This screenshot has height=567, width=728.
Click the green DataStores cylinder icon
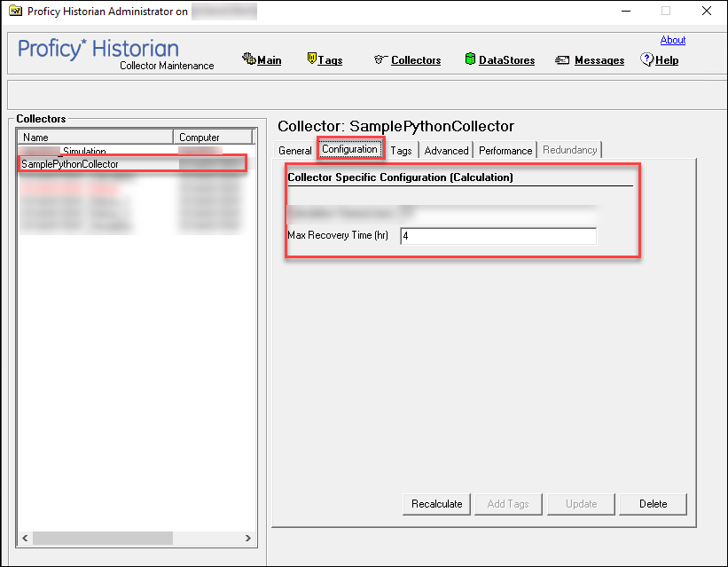470,59
